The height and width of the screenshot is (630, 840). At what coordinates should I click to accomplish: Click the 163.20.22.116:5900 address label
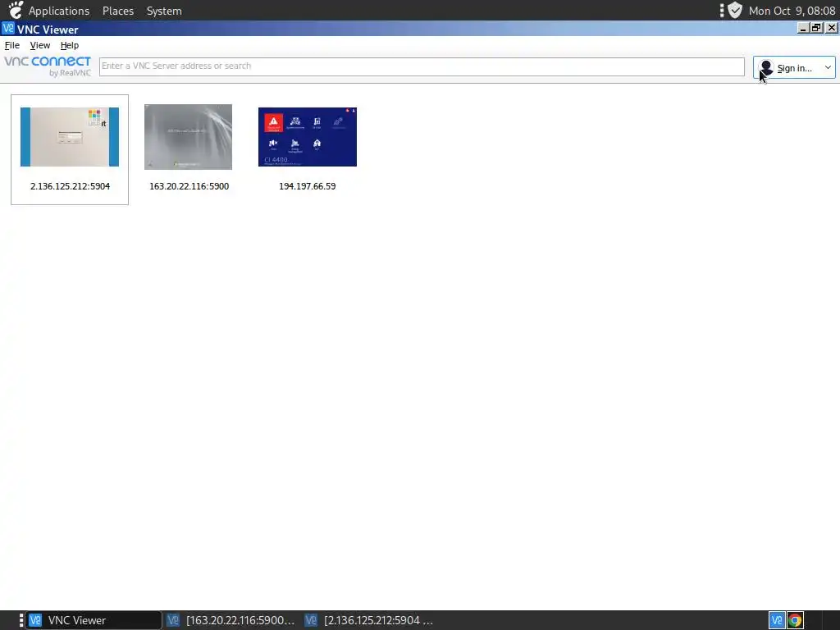pos(189,186)
